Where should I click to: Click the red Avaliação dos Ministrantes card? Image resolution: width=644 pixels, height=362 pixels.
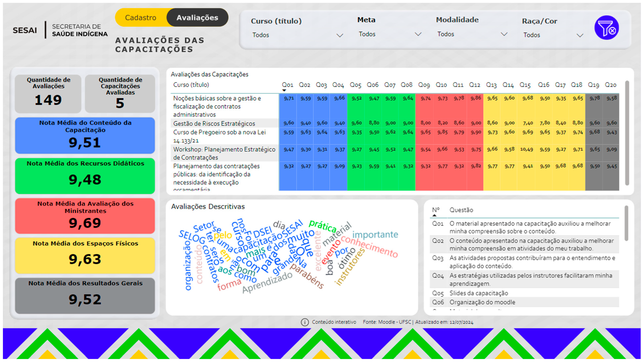[x=85, y=216]
